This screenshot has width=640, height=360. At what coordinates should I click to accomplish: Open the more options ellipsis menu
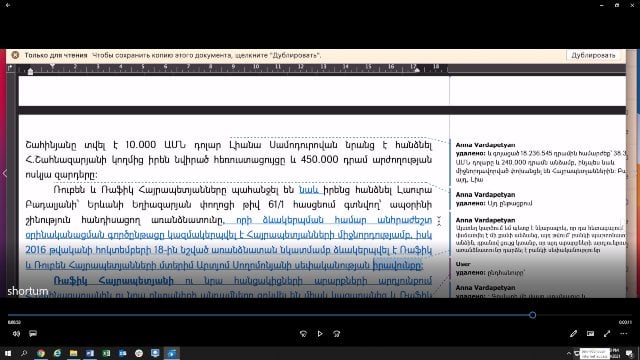click(x=624, y=333)
